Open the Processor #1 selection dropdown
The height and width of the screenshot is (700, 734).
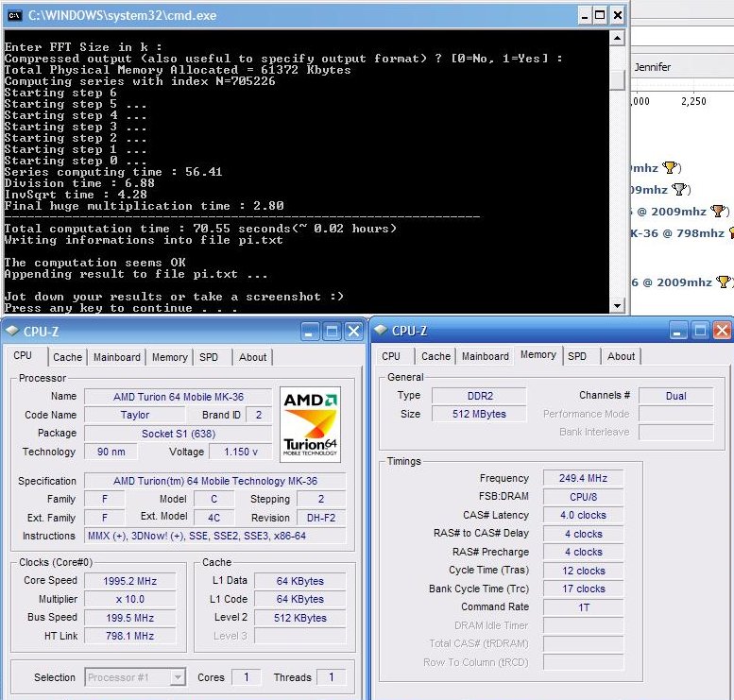[135, 677]
